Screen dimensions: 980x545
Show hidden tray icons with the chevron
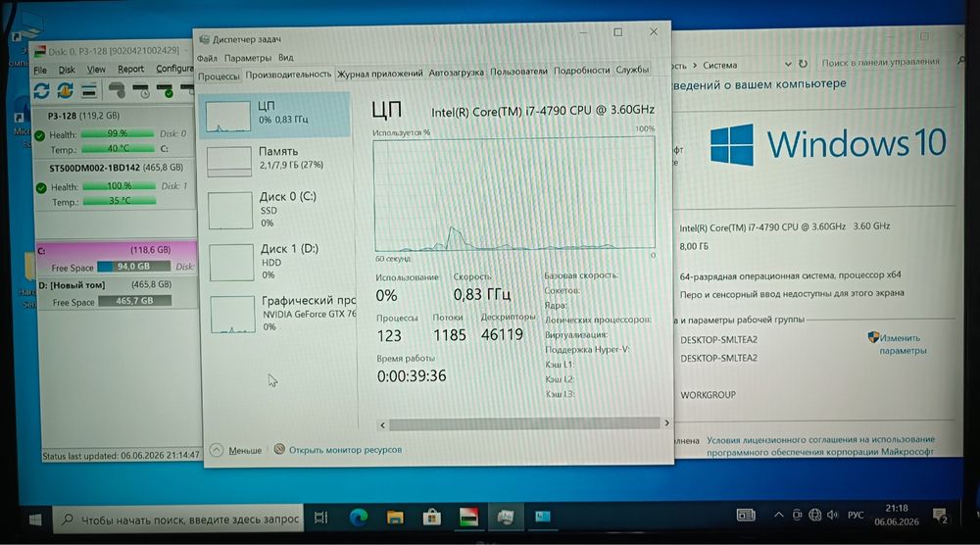click(778, 515)
